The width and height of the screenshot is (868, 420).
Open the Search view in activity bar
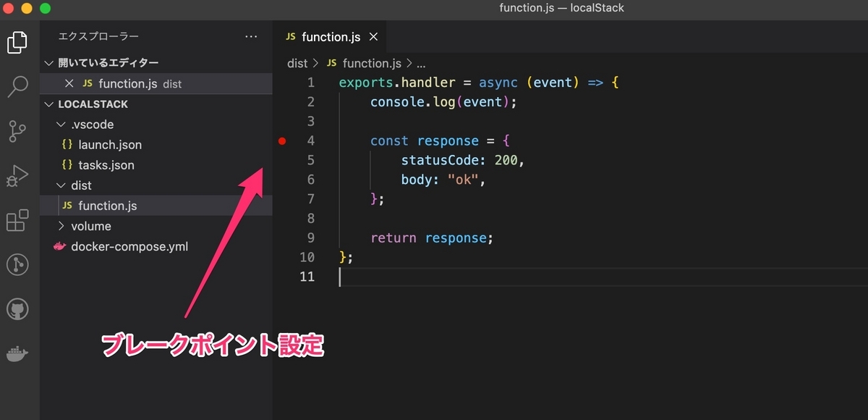pyautogui.click(x=17, y=87)
